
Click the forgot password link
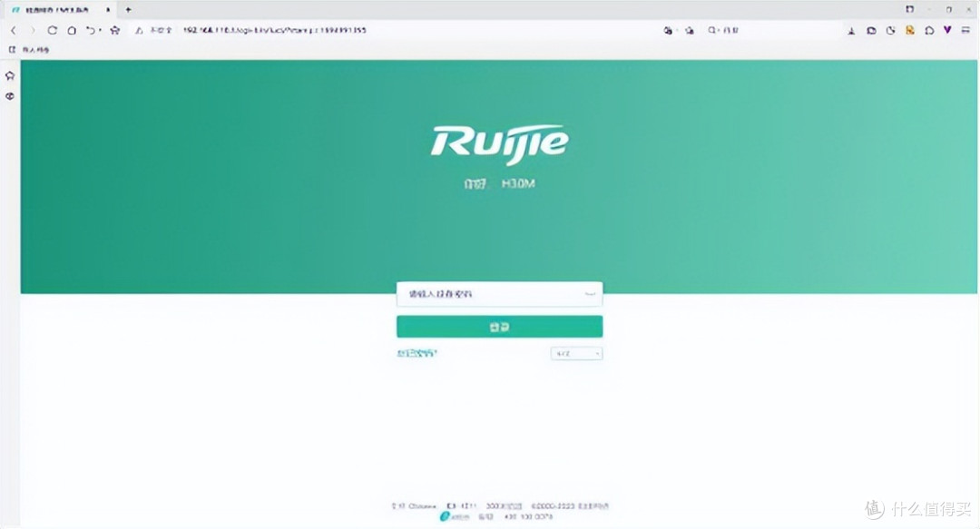416,353
